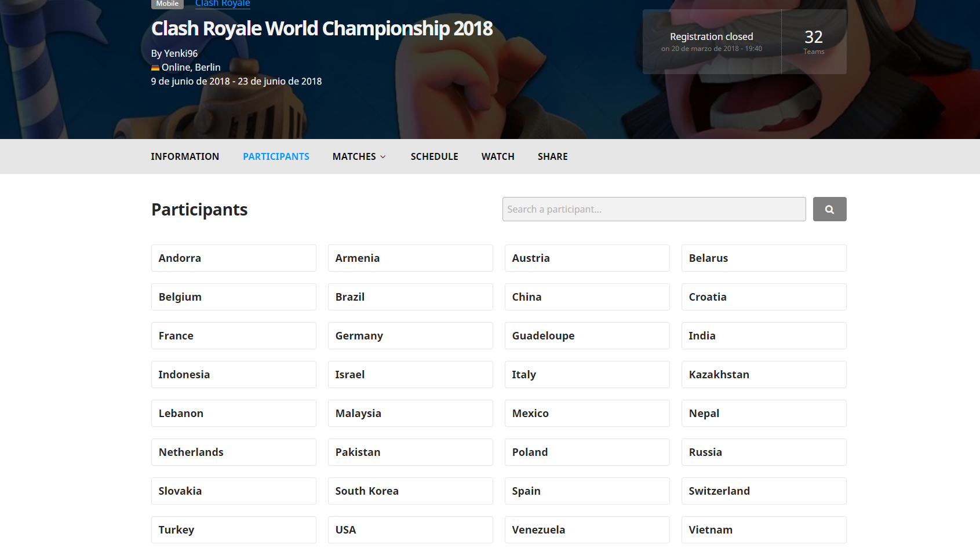Open the Share tab

tap(552, 156)
